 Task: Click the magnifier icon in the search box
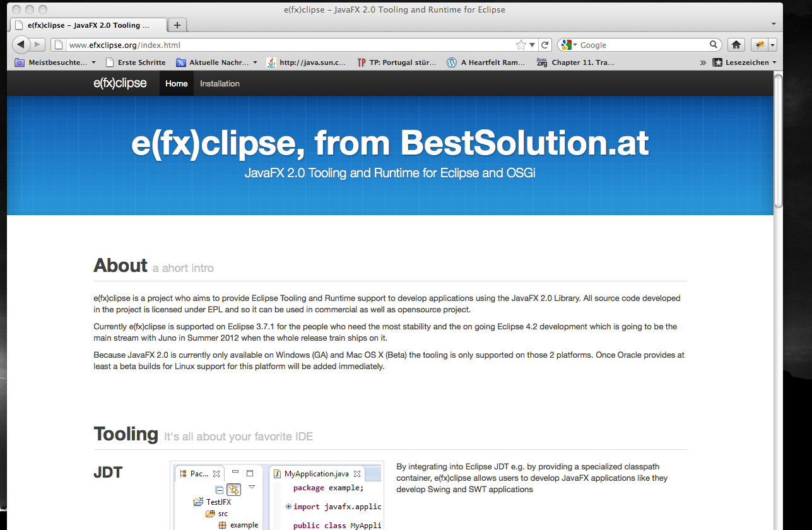(x=714, y=45)
